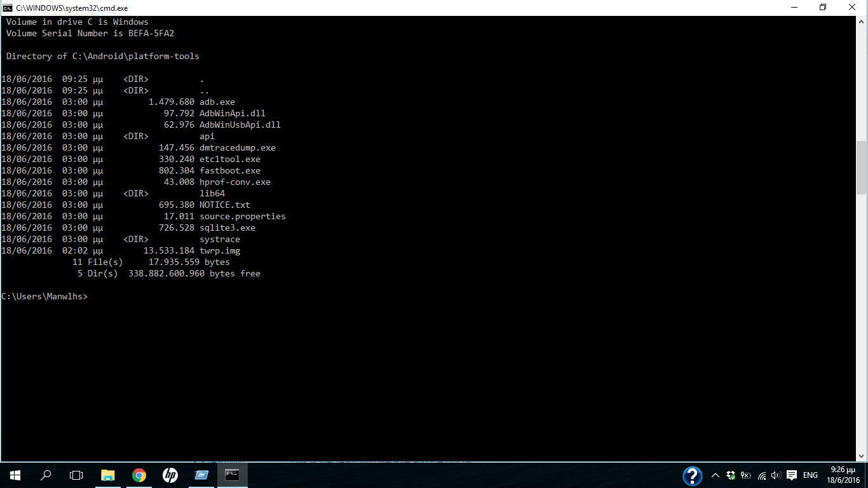Open Google Chrome from the taskbar
Viewport: 868px width, 488px height.
point(139,475)
